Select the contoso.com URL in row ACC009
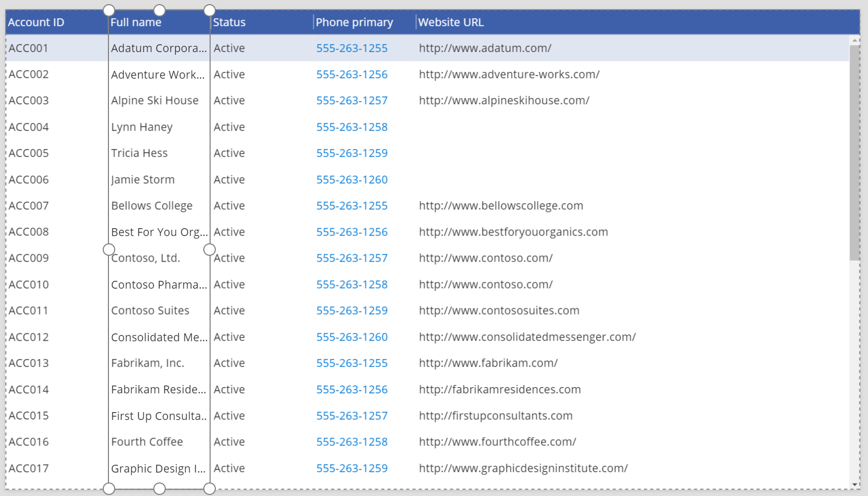This screenshot has width=868, height=496. [486, 258]
